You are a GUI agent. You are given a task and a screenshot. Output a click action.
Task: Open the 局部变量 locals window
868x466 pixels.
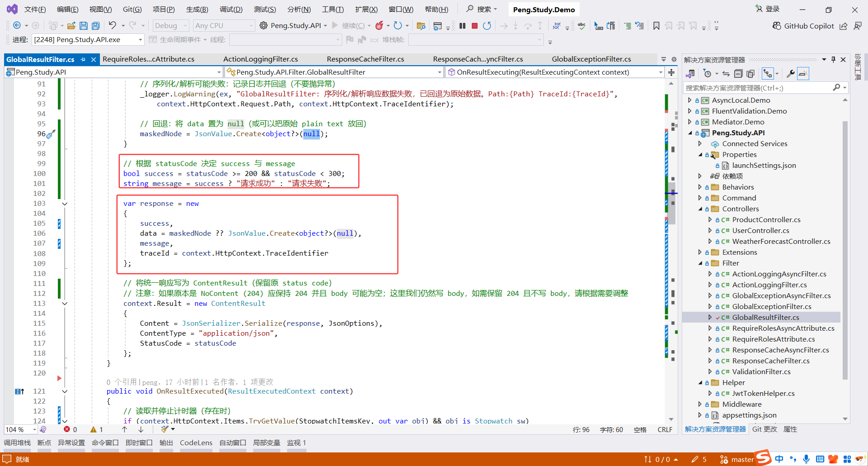point(267,443)
